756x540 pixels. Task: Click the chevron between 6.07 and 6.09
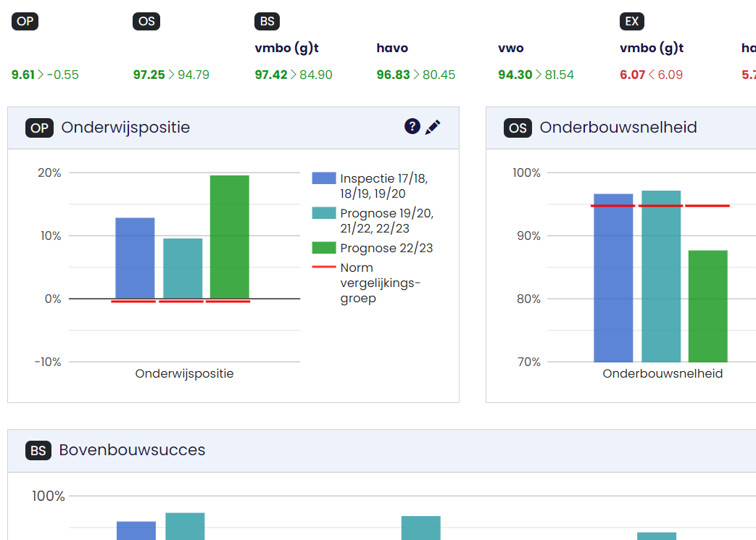pos(652,75)
